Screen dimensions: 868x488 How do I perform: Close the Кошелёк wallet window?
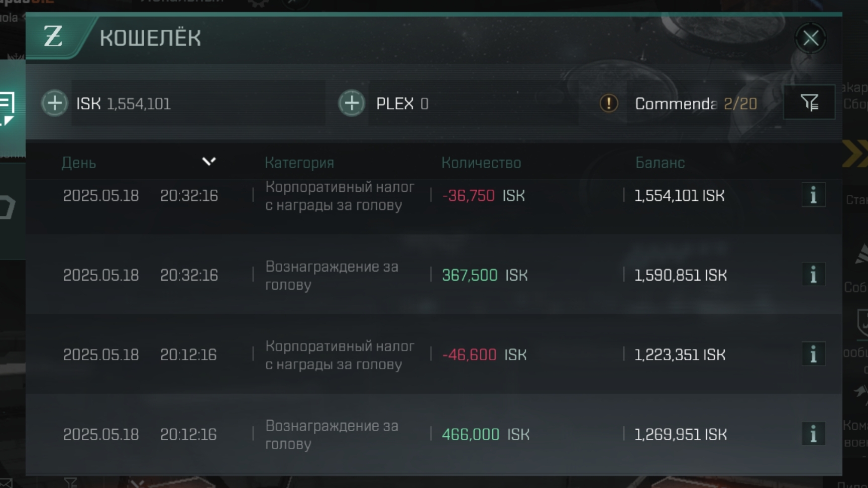coord(810,38)
